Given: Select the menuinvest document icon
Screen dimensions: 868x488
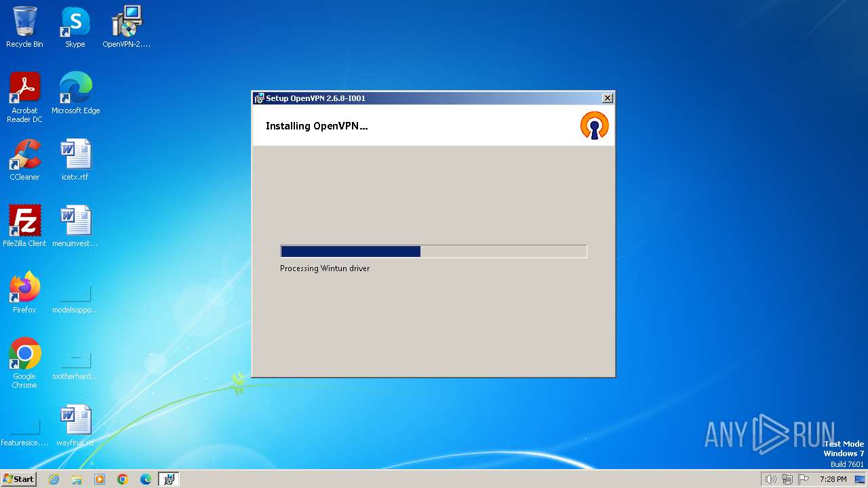Looking at the screenshot, I should tap(75, 226).
